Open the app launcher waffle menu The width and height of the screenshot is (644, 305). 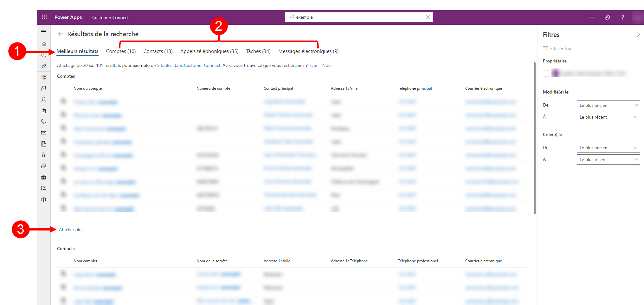click(x=44, y=17)
